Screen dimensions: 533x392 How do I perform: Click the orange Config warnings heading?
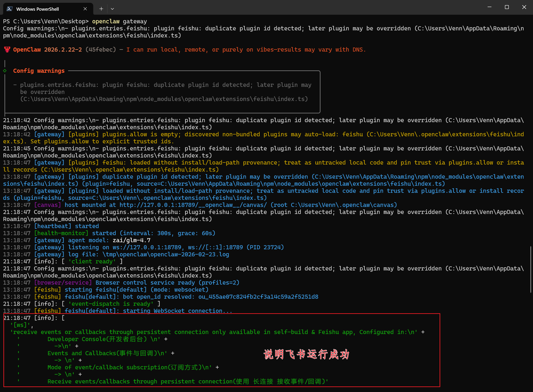[x=39, y=71]
